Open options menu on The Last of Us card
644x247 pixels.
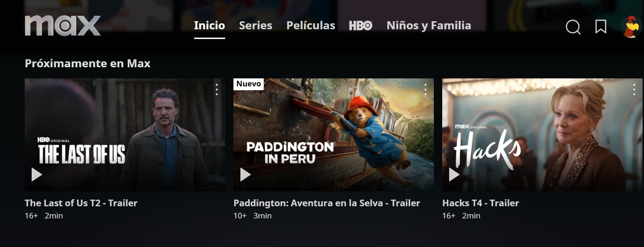click(x=217, y=90)
